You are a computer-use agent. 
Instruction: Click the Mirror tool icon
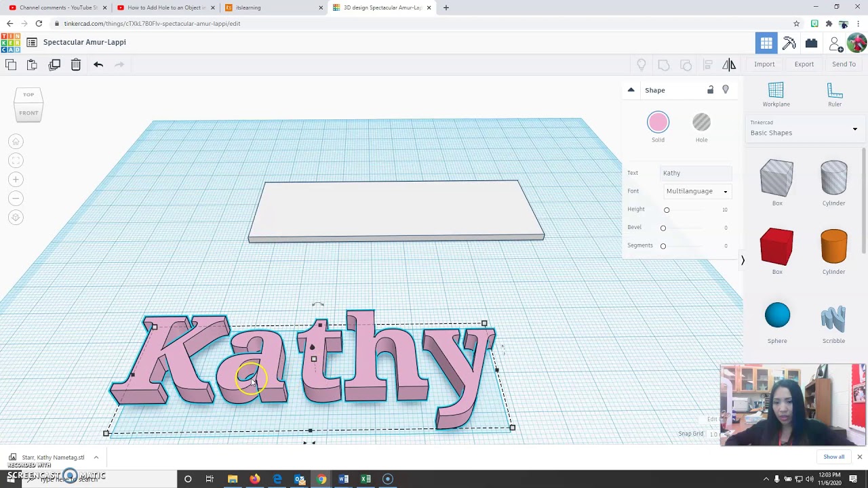(729, 64)
